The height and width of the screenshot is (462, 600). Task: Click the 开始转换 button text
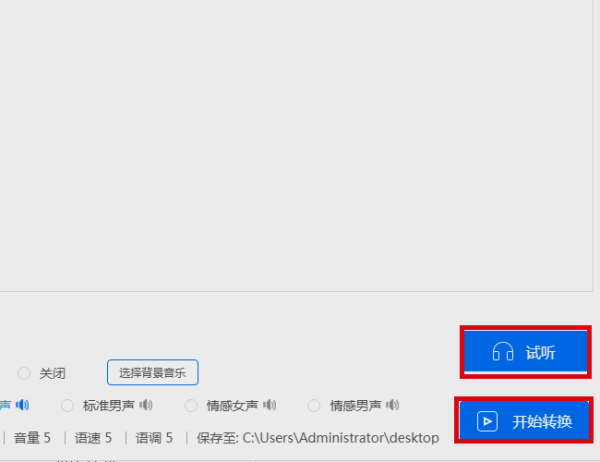(542, 422)
